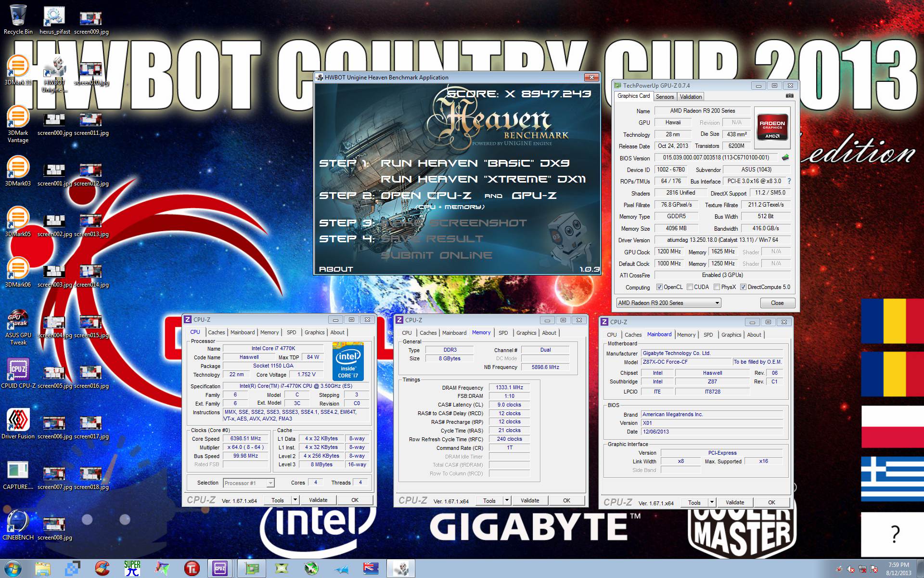Open the SPD tab in CPU-Z Mainboard window
This screenshot has height=578, width=924.
click(708, 335)
